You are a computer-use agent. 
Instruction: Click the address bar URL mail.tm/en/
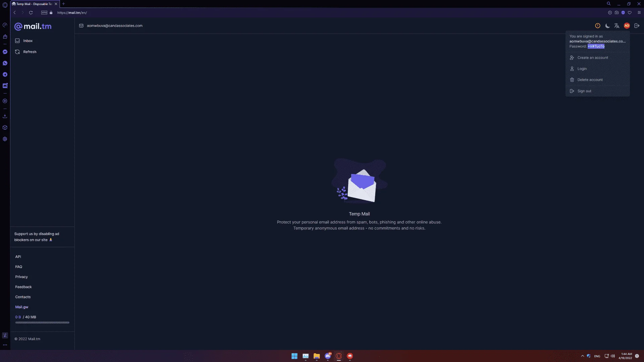coord(72,13)
